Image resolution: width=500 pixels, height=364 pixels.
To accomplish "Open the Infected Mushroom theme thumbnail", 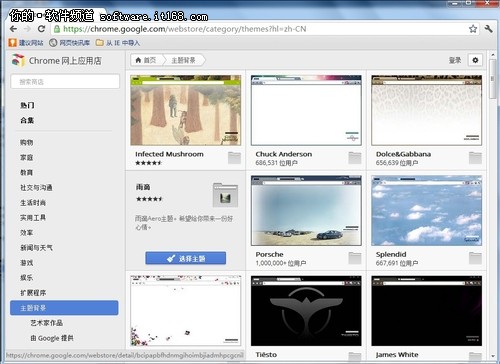I will [x=186, y=110].
